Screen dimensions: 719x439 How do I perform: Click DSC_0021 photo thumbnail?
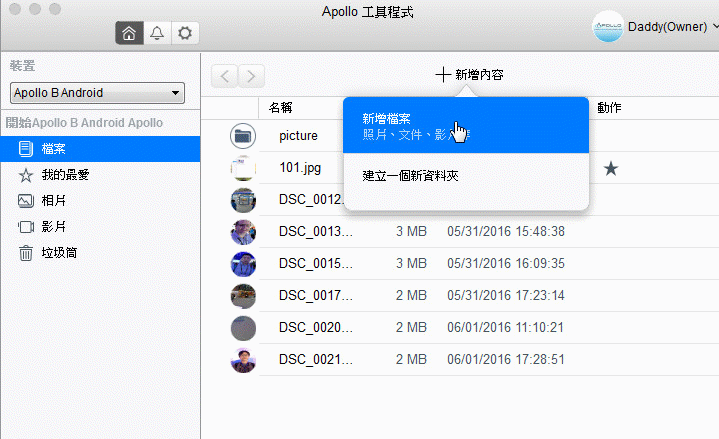click(x=243, y=360)
